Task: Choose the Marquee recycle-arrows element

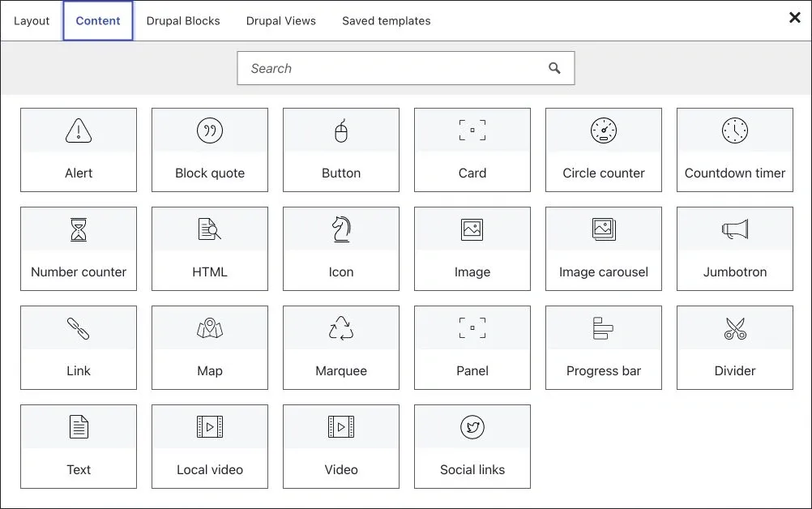Action: pos(341,348)
